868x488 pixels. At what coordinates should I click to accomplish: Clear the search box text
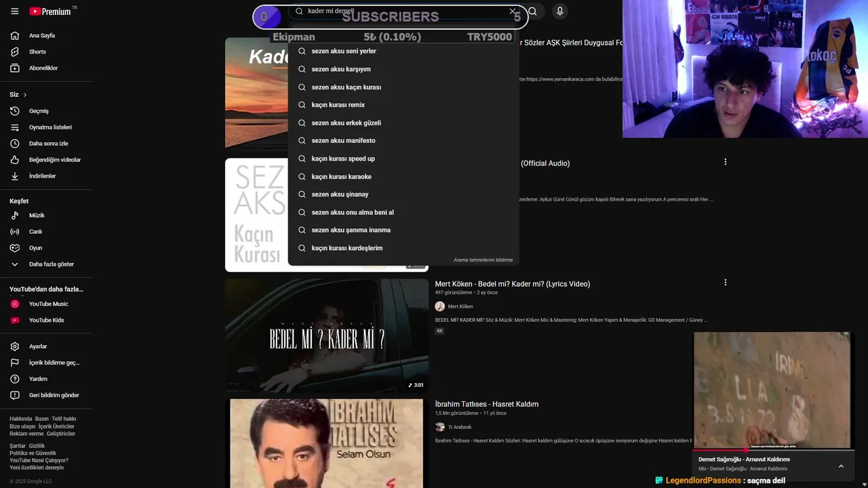(513, 11)
